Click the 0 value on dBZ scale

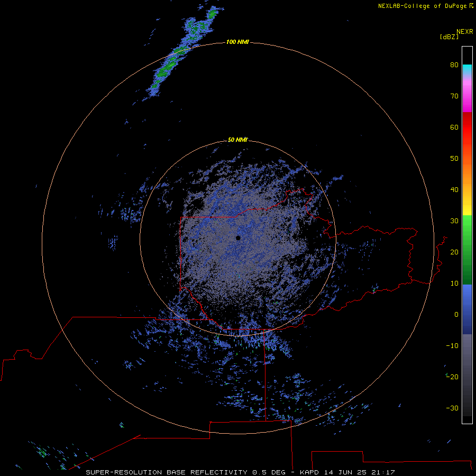(x=456, y=315)
